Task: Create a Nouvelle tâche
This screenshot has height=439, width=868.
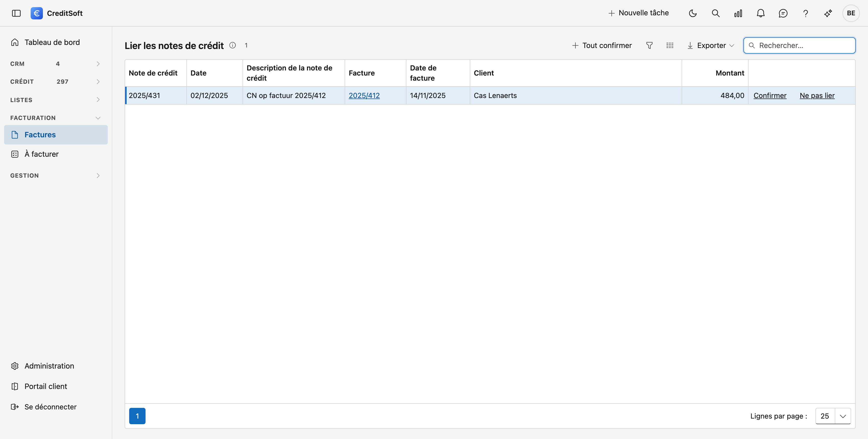Action: (x=638, y=13)
